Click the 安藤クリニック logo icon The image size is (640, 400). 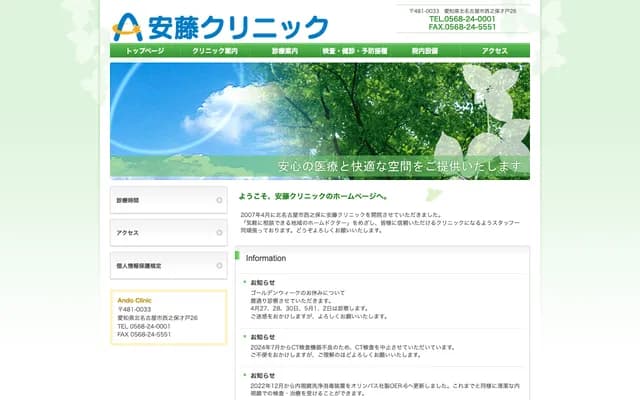pyautogui.click(x=127, y=25)
